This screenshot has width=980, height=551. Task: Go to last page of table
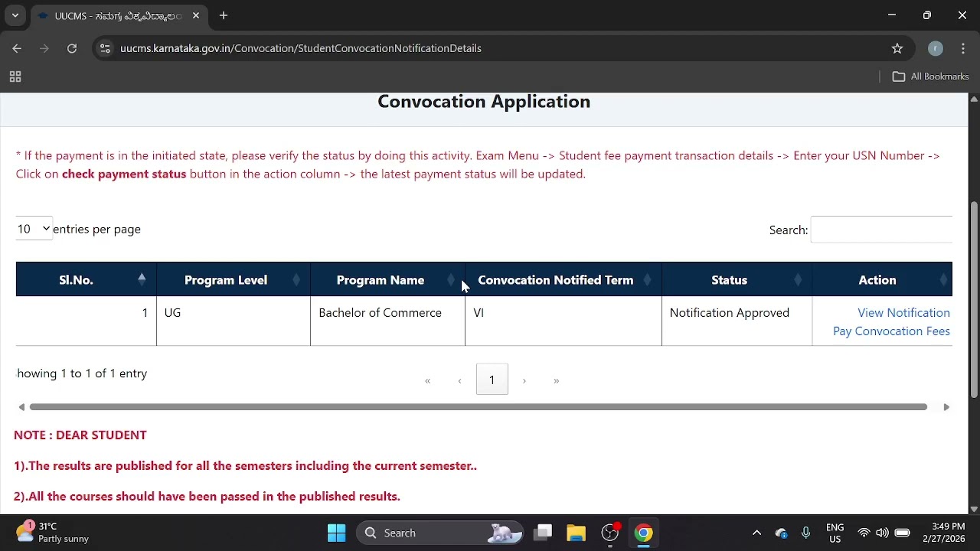pos(557,380)
